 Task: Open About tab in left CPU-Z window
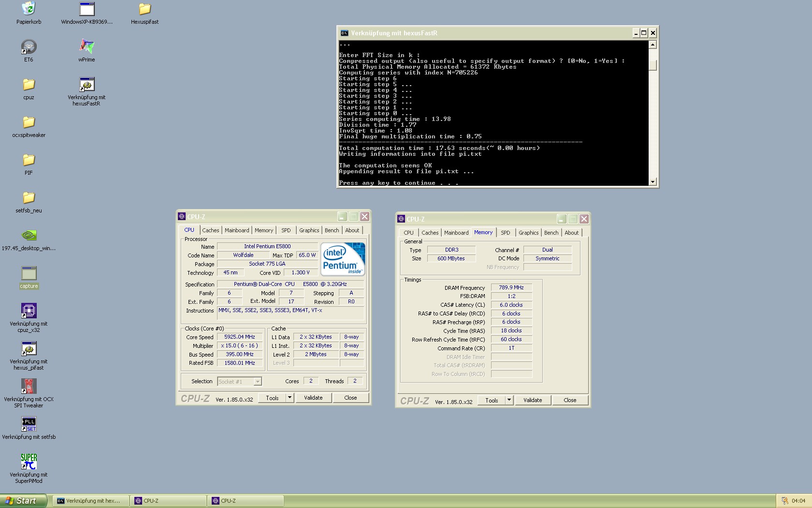352,230
